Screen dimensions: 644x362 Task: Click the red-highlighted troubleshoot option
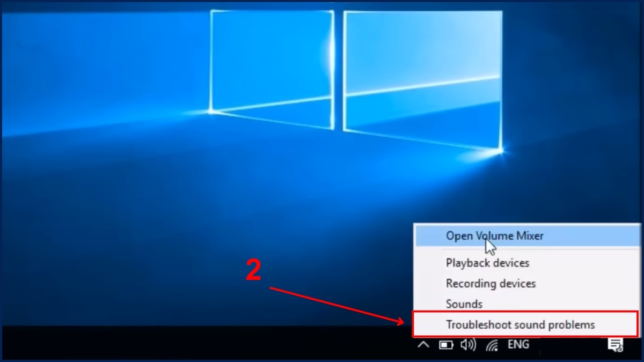(520, 324)
